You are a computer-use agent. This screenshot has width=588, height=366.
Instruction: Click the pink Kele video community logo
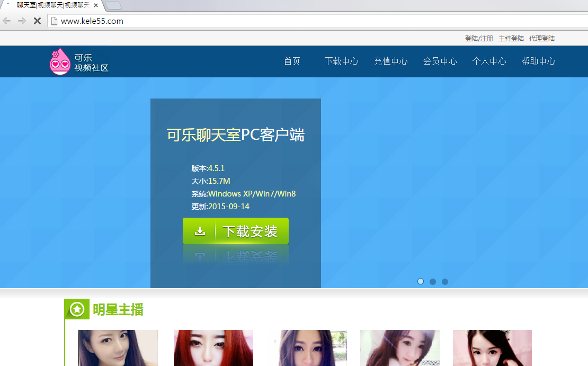pyautogui.click(x=60, y=61)
